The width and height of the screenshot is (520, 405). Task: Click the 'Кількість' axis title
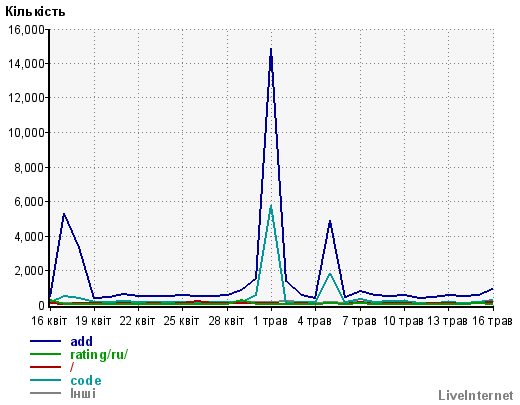[x=35, y=12]
